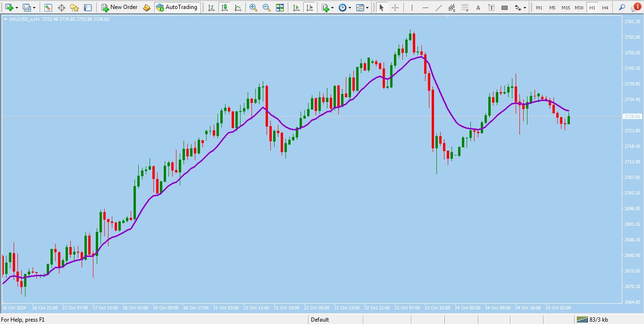The width and height of the screenshot is (644, 324).
Task: Click the arrows objects icon
Action: pos(518,8)
